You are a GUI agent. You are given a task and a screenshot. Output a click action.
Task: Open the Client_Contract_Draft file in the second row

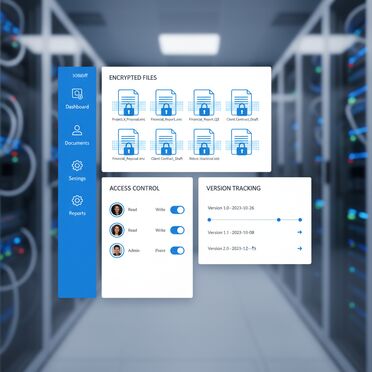[x=166, y=142]
